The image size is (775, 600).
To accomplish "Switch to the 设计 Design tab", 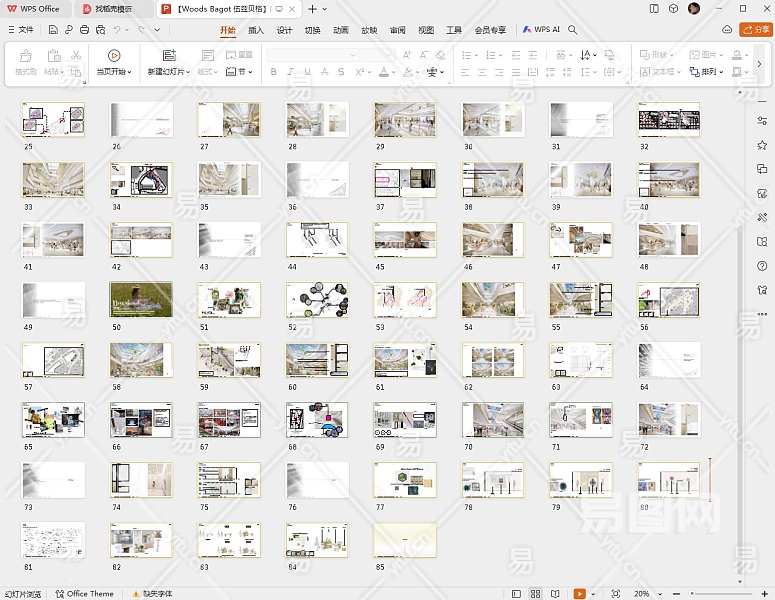I will (284, 30).
